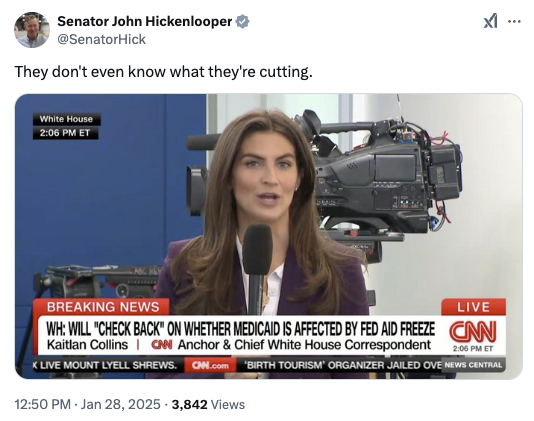Click the 3,842 Views count

pos(208,404)
